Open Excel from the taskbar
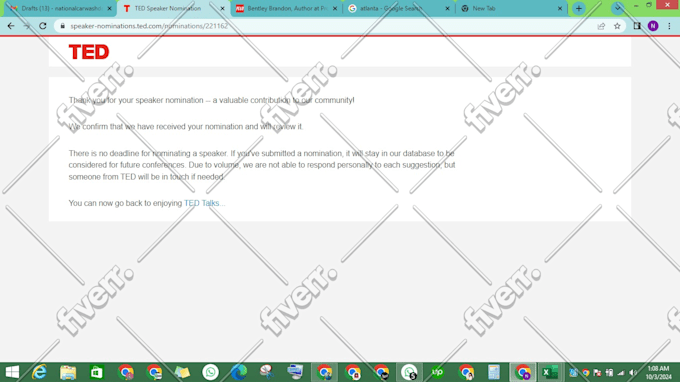Viewport: 680px width, 382px height. coord(550,372)
